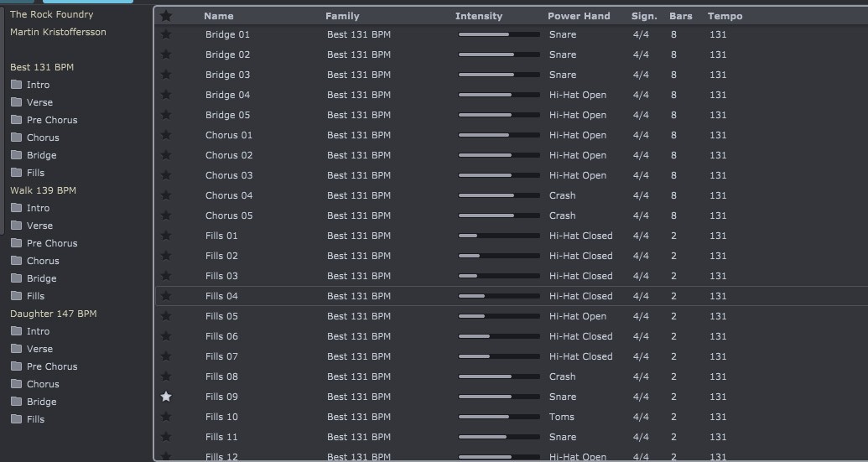Sort list by Intensity column
This screenshot has height=462, width=868.
(x=479, y=16)
